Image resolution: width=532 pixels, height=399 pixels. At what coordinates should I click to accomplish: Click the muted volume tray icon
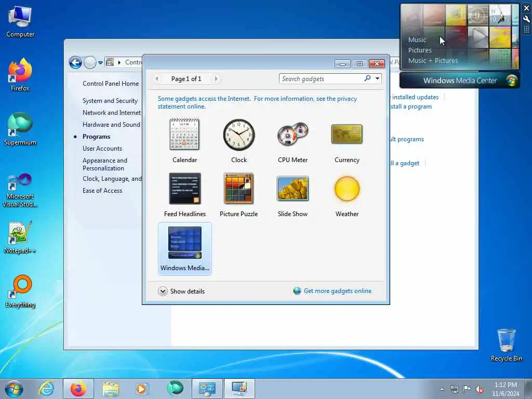(480, 389)
